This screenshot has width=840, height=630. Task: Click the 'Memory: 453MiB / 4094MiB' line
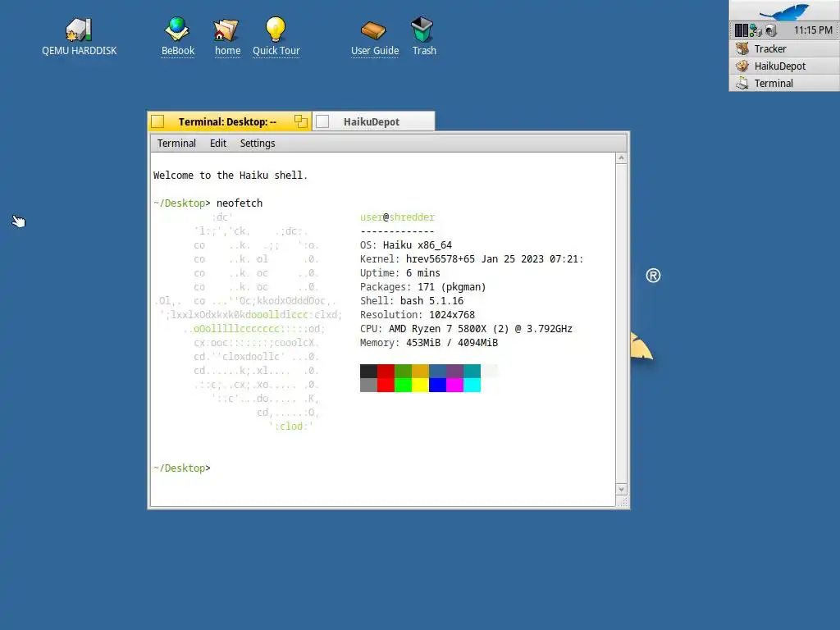point(428,342)
